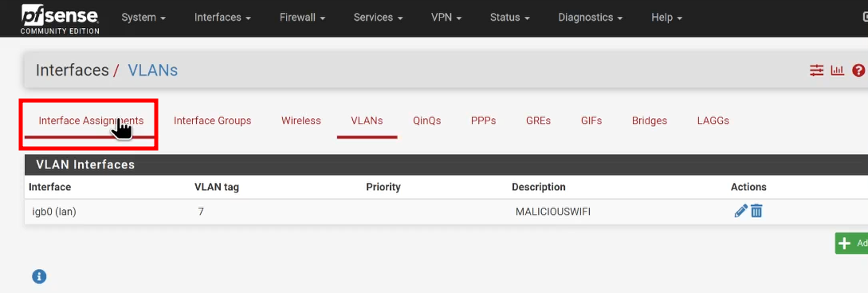
Task: Click the status bar chart icon
Action: 838,70
